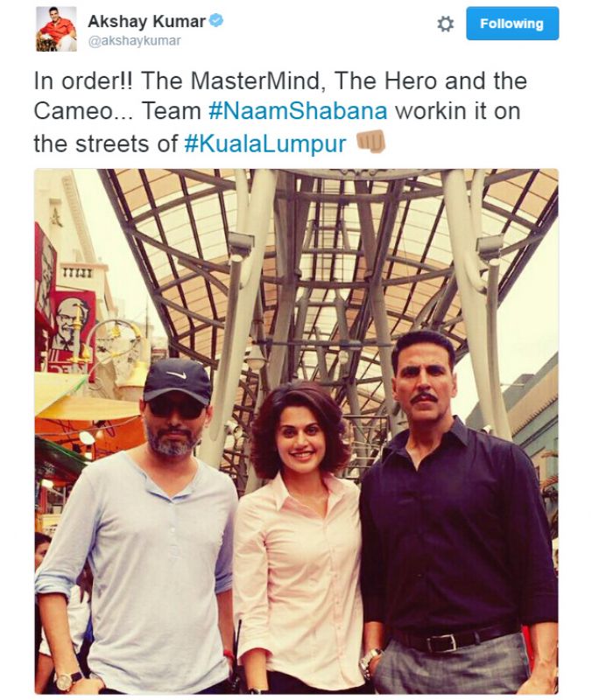592x700 pixels.
Task: Open the @akshaykumar handle link
Action: pos(135,40)
